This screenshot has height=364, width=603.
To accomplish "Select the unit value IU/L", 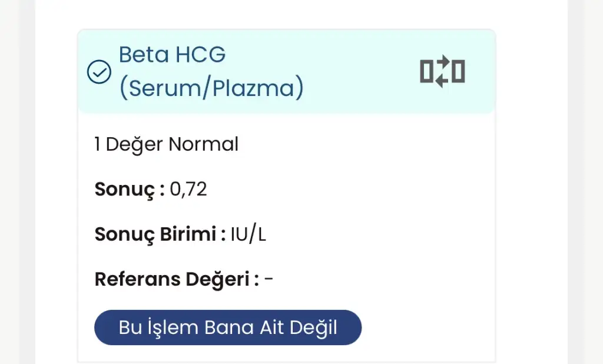I will (248, 234).
